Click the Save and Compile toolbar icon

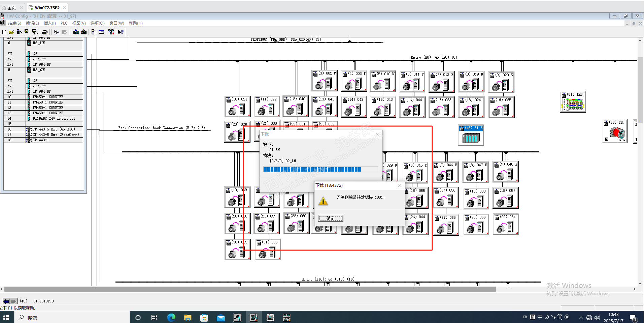click(x=35, y=32)
